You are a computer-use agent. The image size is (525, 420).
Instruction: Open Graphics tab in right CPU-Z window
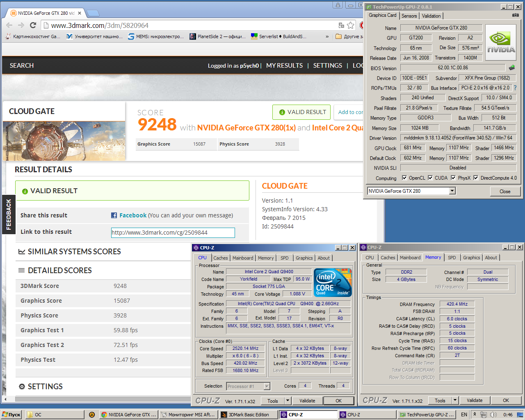[472, 258]
